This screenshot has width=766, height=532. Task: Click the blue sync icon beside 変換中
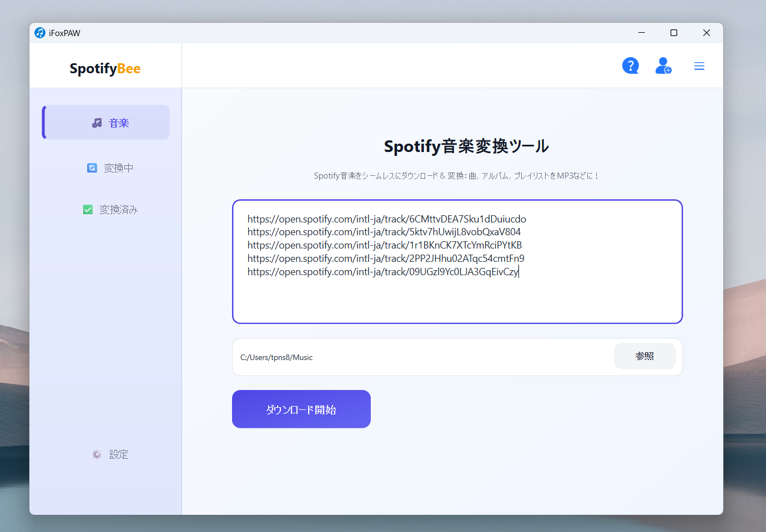[x=92, y=168]
